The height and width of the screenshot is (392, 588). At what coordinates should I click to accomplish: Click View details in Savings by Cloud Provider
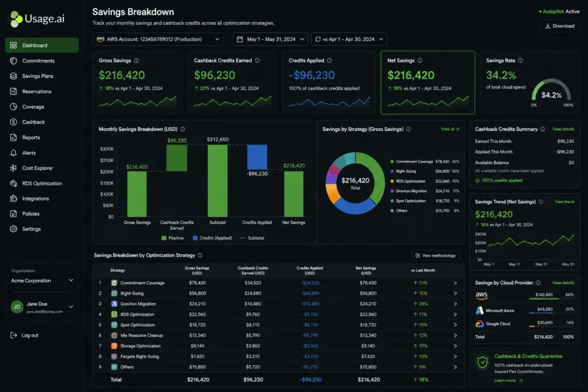click(x=563, y=283)
